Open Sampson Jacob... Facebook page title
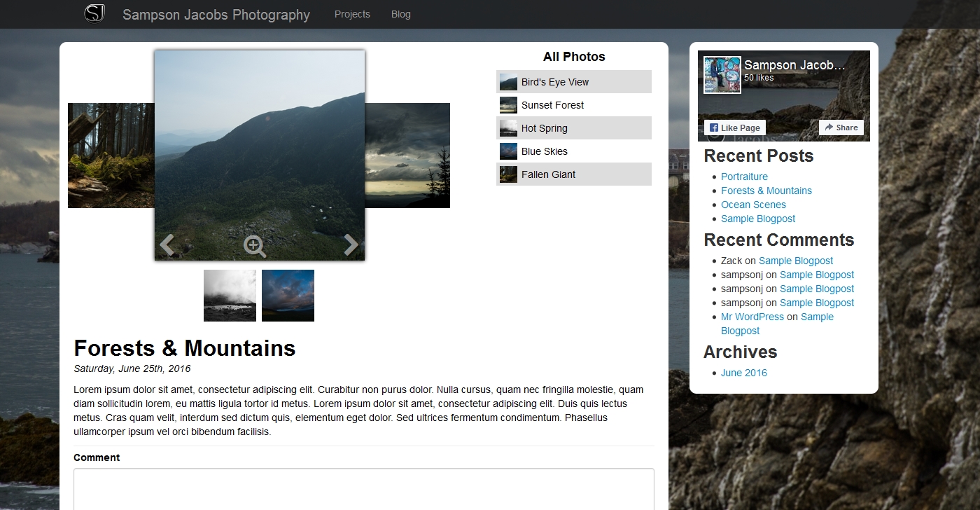This screenshot has height=510, width=980. [x=794, y=65]
